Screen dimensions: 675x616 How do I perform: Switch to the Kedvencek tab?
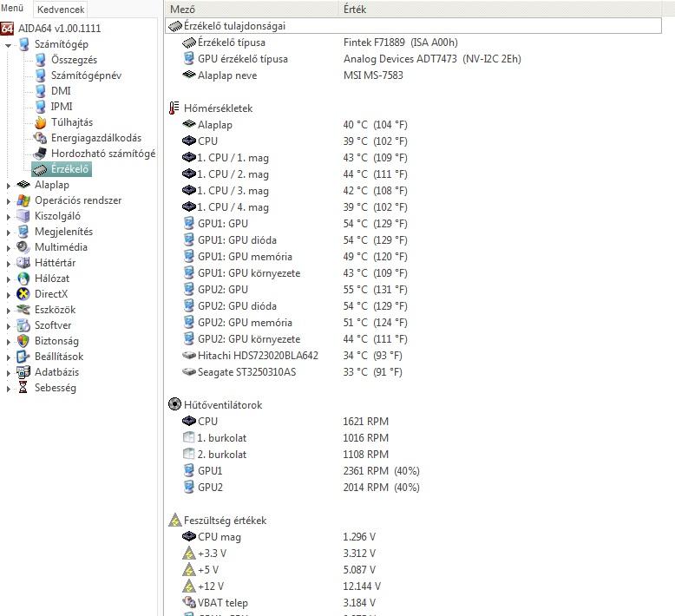coord(60,9)
